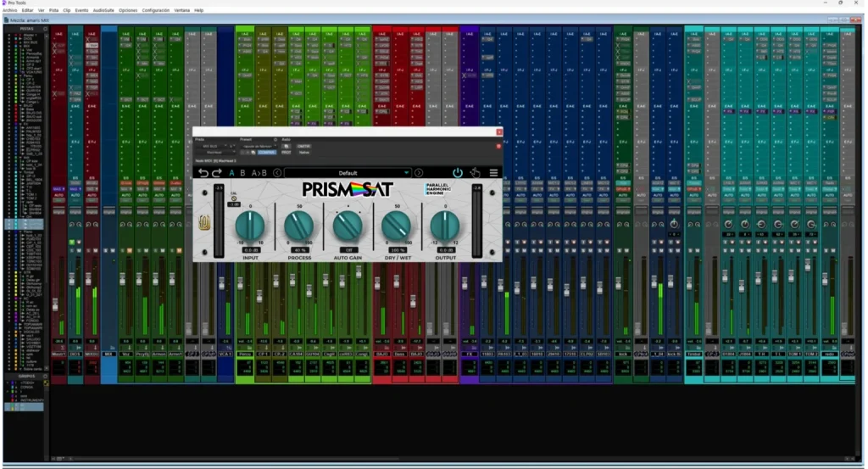Viewport: 868px width, 469px height.
Task: Click the PROCESS value field 40 %
Action: tap(299, 250)
